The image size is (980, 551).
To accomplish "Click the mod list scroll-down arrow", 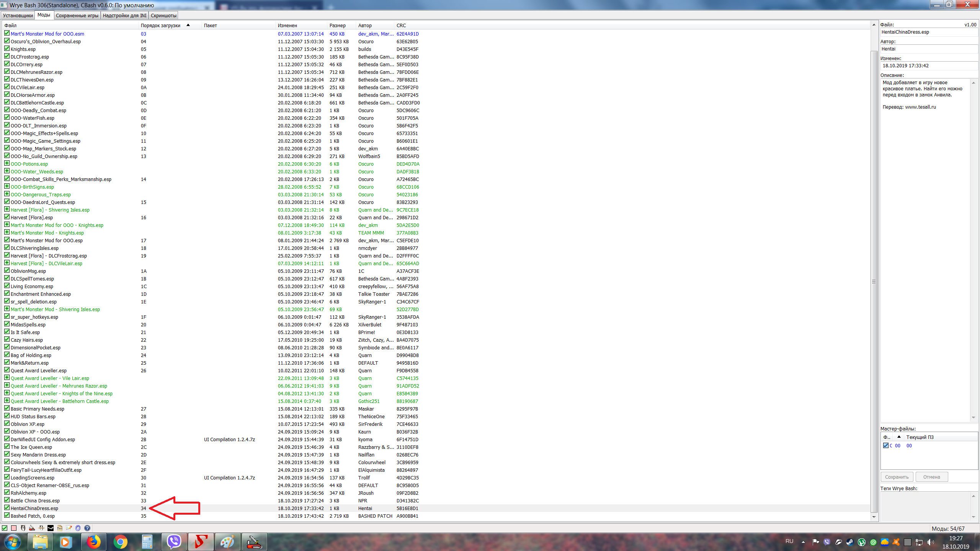I will [x=874, y=517].
